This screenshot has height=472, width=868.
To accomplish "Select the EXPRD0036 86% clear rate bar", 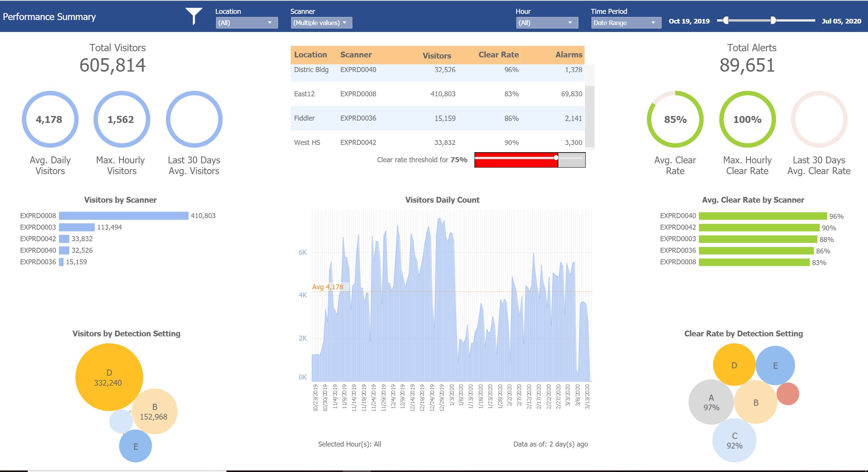I will pos(756,251).
